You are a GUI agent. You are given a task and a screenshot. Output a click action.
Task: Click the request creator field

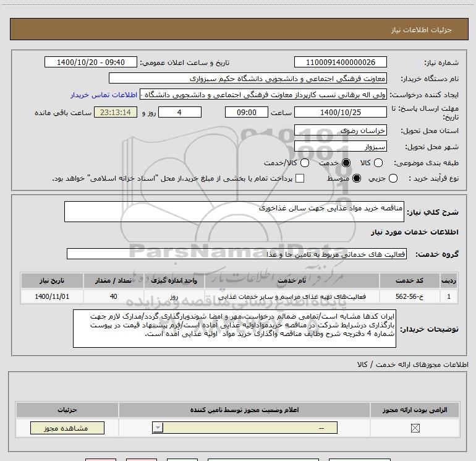coord(263,95)
